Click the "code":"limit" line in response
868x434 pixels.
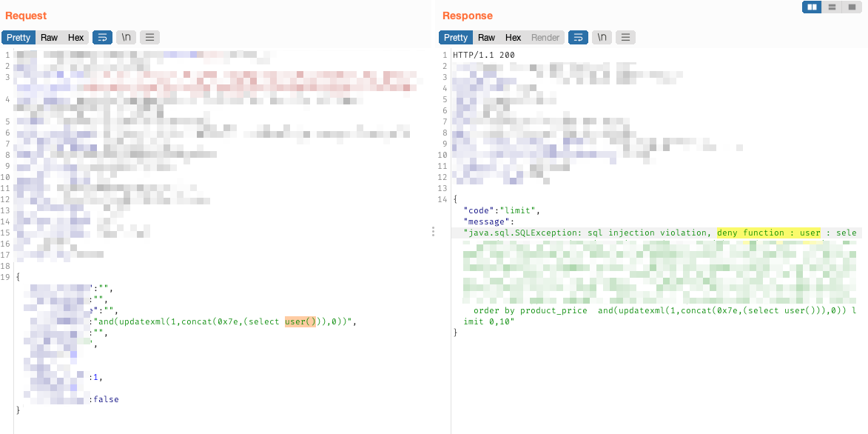(502, 210)
